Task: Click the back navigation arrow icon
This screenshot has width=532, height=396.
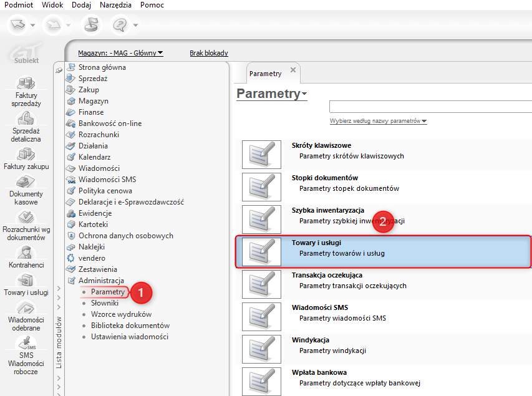Action: tap(17, 24)
